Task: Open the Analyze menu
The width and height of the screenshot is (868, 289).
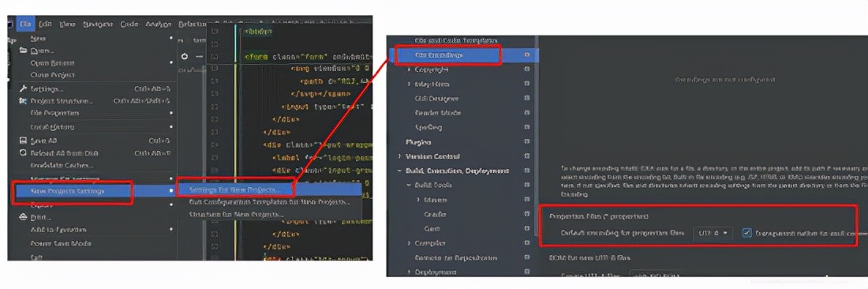Action: [158, 24]
